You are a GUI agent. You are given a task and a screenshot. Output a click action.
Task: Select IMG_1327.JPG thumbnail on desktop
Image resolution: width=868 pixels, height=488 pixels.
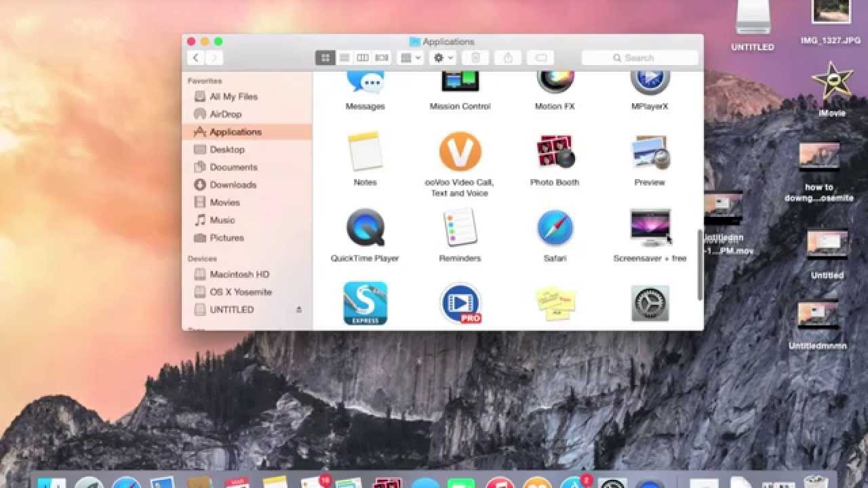pos(831,12)
